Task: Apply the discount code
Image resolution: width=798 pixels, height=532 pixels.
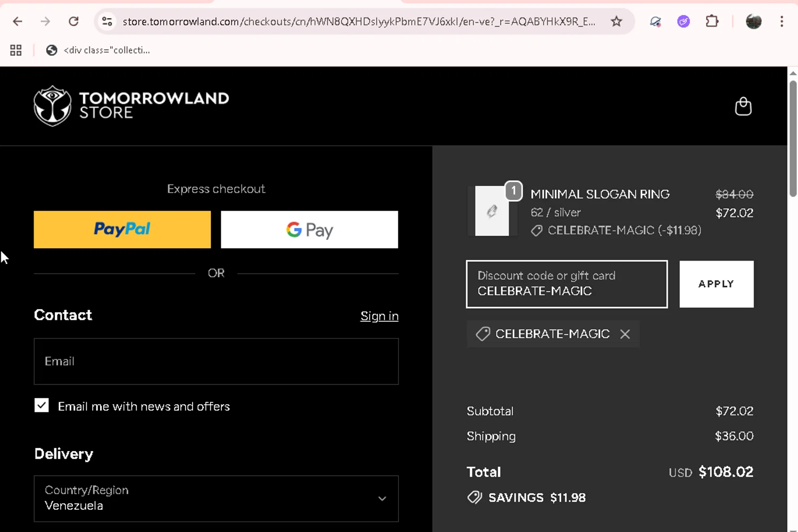Action: pos(717,284)
